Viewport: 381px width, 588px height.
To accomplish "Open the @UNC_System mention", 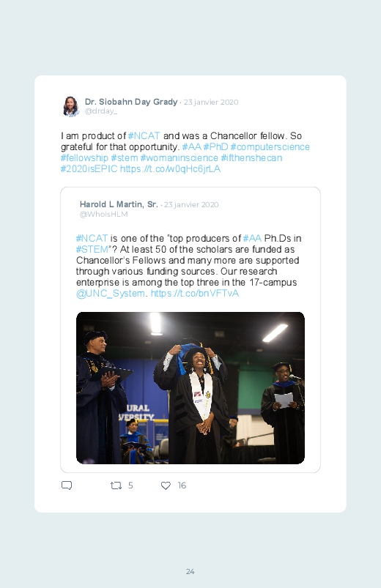I will [111, 293].
